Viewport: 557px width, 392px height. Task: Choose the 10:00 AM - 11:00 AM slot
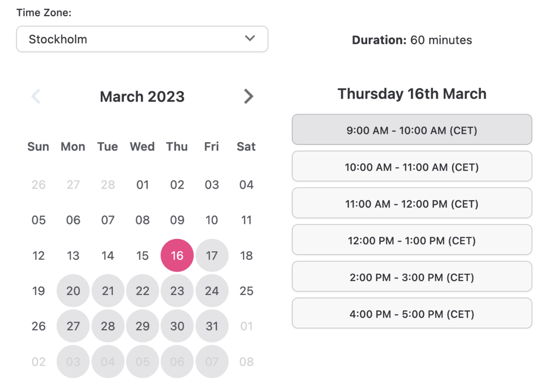tap(412, 167)
